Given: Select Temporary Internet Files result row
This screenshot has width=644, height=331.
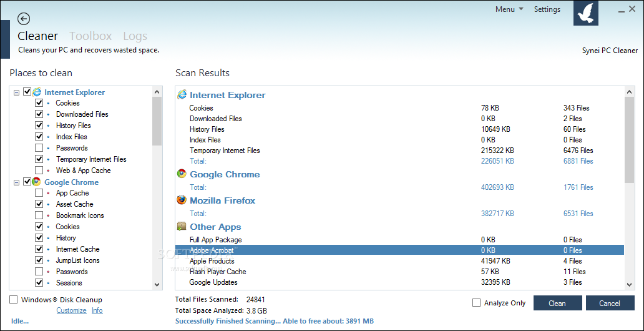Looking at the screenshot, I should 399,151.
